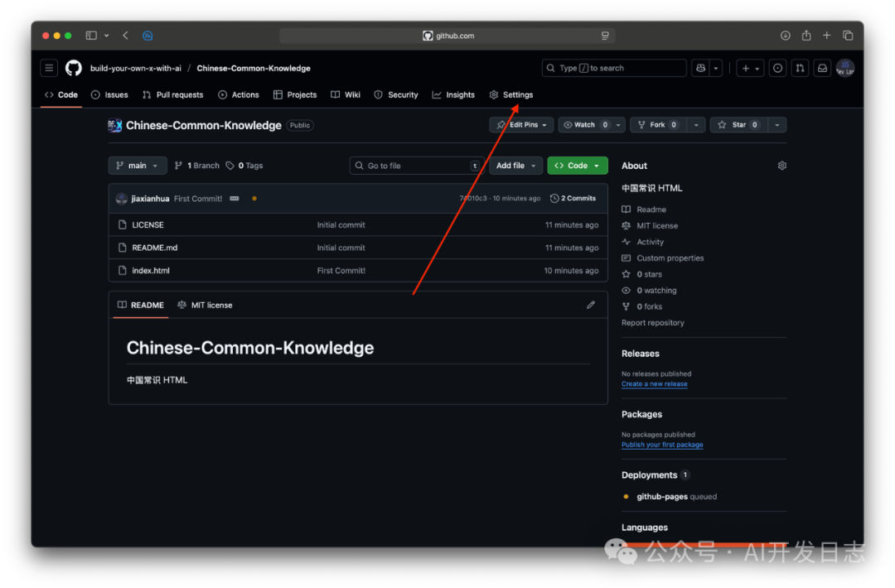
Task: Edit the README with pencil icon
Action: coord(591,305)
